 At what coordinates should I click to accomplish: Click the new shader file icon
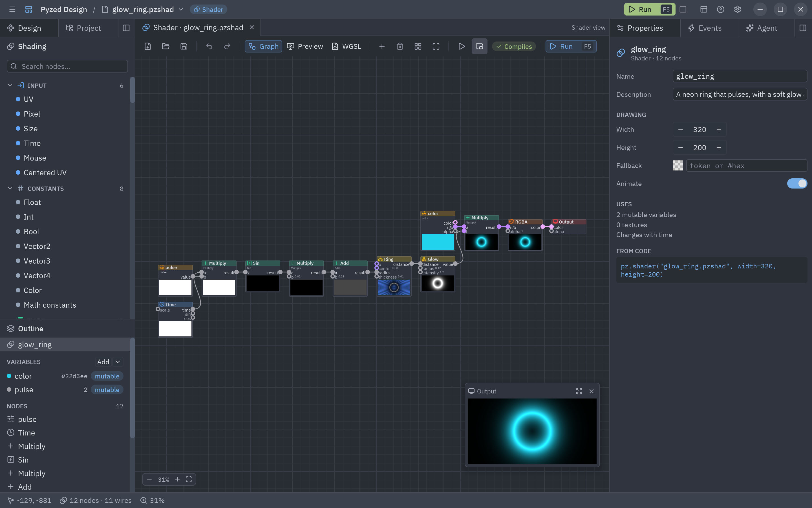coord(148,46)
